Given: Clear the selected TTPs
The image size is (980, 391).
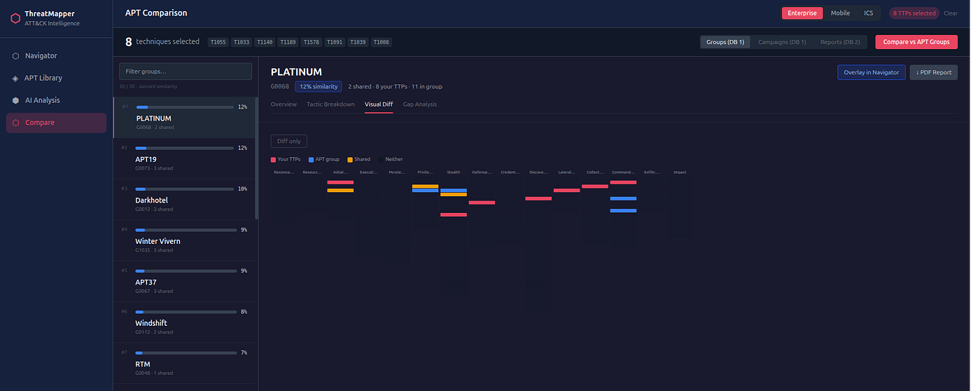Looking at the screenshot, I should click(951, 13).
